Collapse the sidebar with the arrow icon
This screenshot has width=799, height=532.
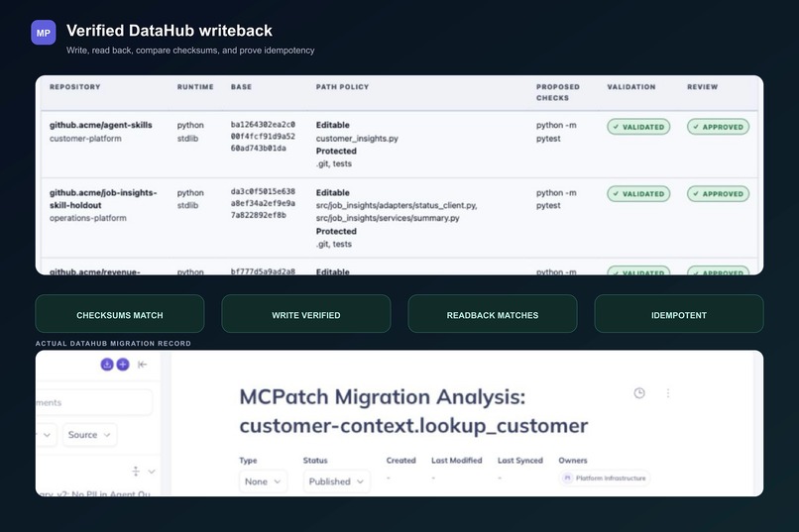pos(142,364)
